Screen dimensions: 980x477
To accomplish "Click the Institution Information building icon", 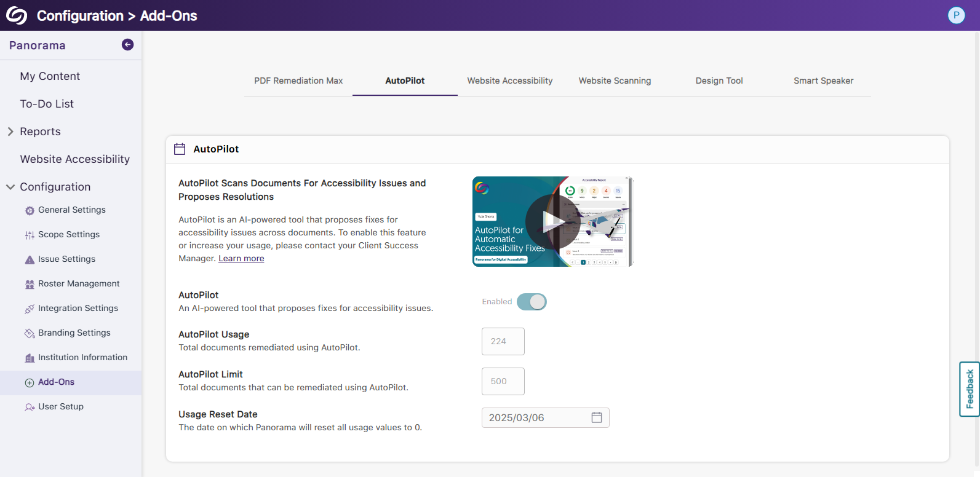I will 30,358.
